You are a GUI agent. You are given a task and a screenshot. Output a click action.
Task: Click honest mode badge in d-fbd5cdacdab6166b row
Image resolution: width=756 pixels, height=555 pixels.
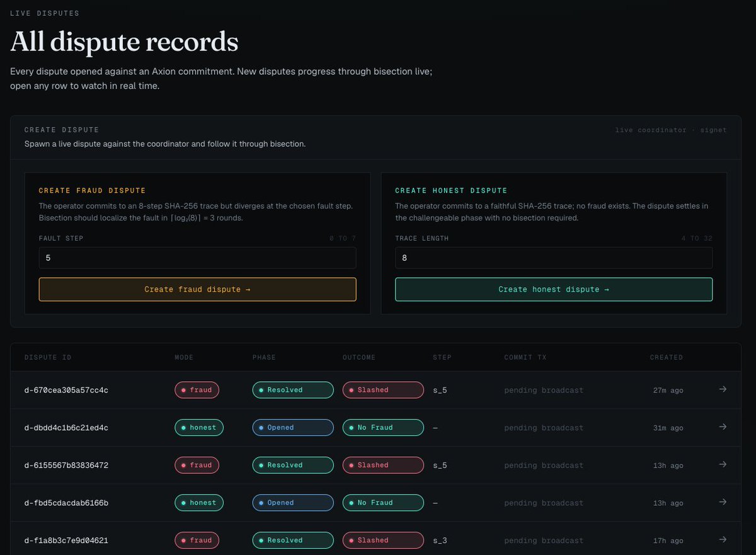tap(198, 503)
